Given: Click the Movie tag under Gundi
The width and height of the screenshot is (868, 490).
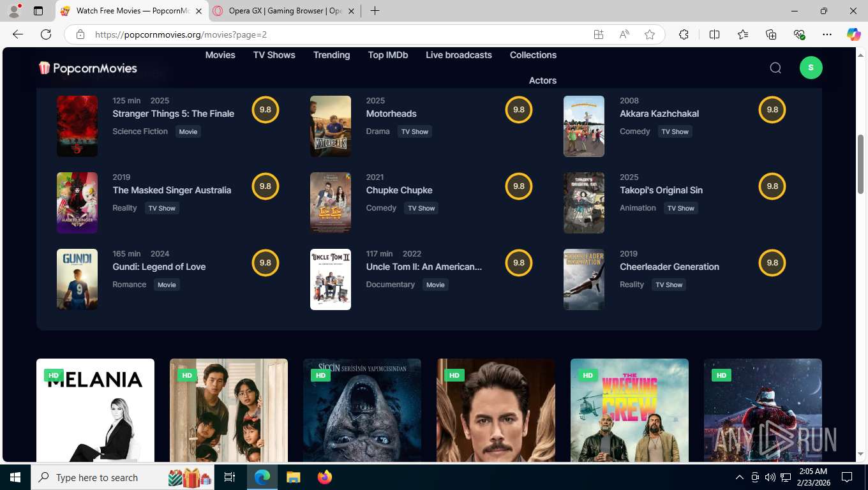Looking at the screenshot, I should click(x=167, y=285).
